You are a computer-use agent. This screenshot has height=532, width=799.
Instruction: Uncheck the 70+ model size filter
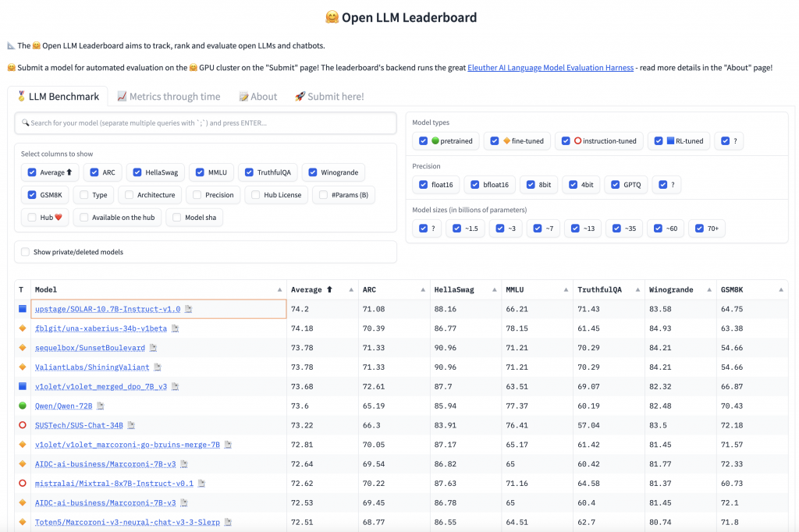(700, 229)
